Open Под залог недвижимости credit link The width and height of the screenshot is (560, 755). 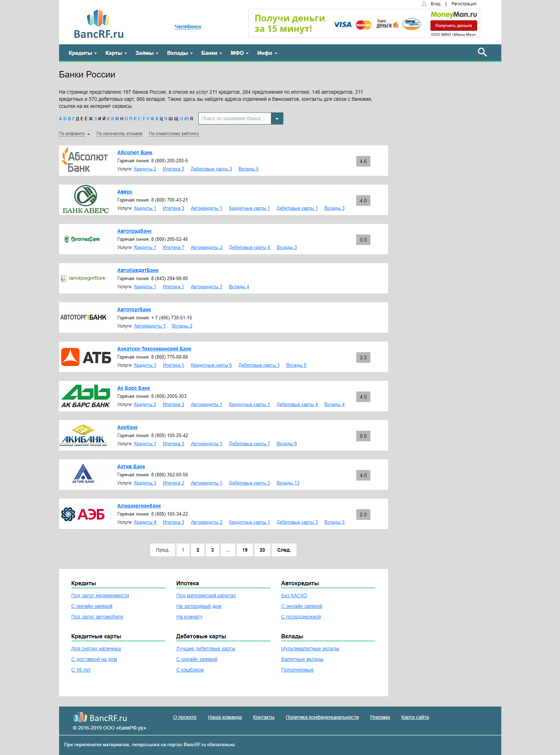100,596
